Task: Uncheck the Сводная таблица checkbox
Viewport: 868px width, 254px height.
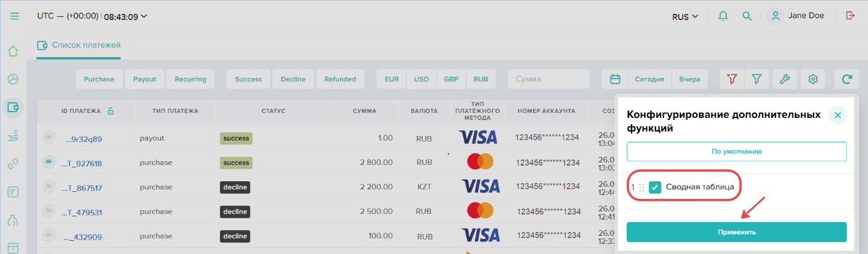Action: (655, 187)
